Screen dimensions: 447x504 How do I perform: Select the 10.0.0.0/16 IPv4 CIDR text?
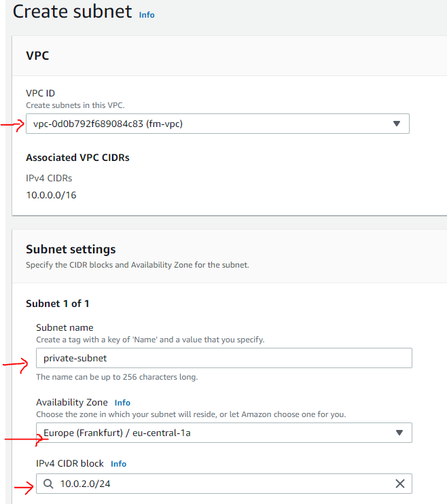51,195
